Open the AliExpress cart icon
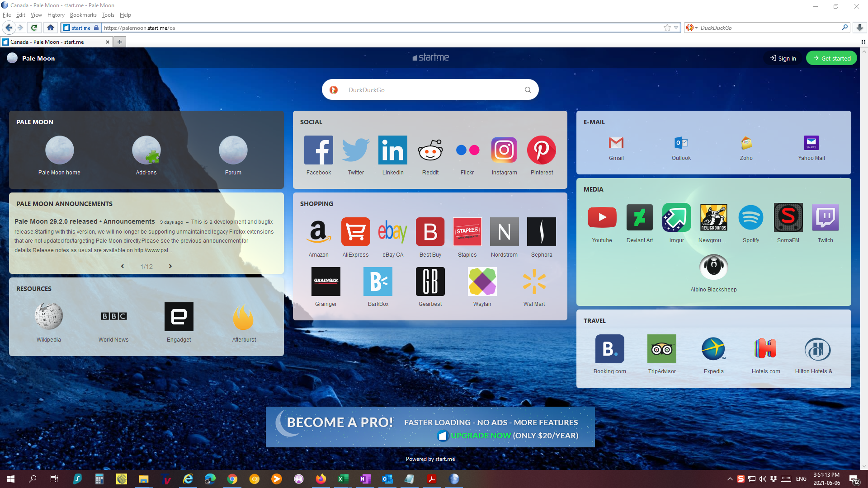The height and width of the screenshot is (488, 868). 356,232
